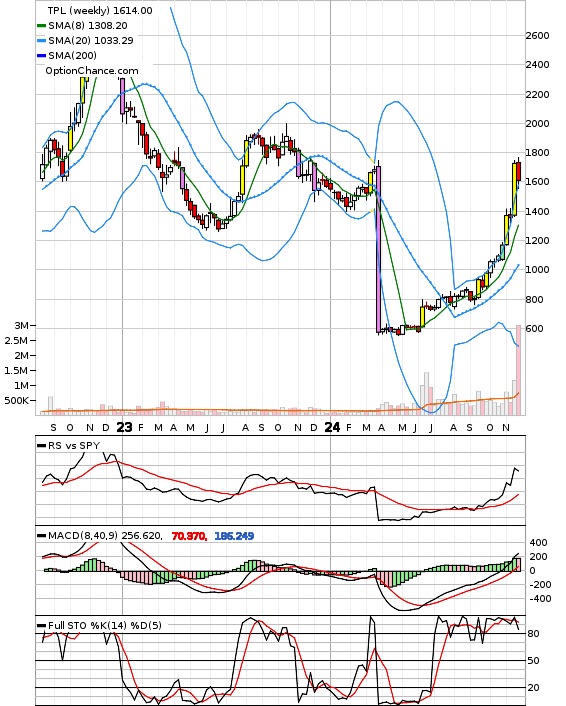Click the bold 24 year marker

(x=332, y=427)
